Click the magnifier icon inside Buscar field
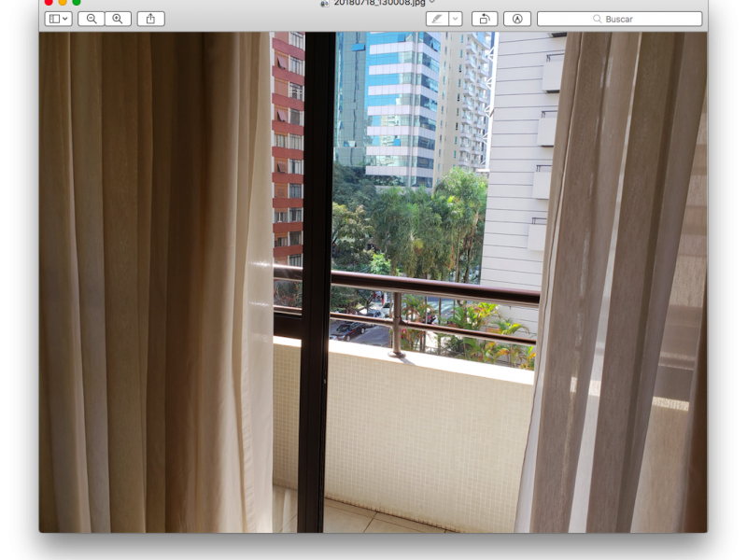The width and height of the screenshot is (747, 560). (x=597, y=19)
